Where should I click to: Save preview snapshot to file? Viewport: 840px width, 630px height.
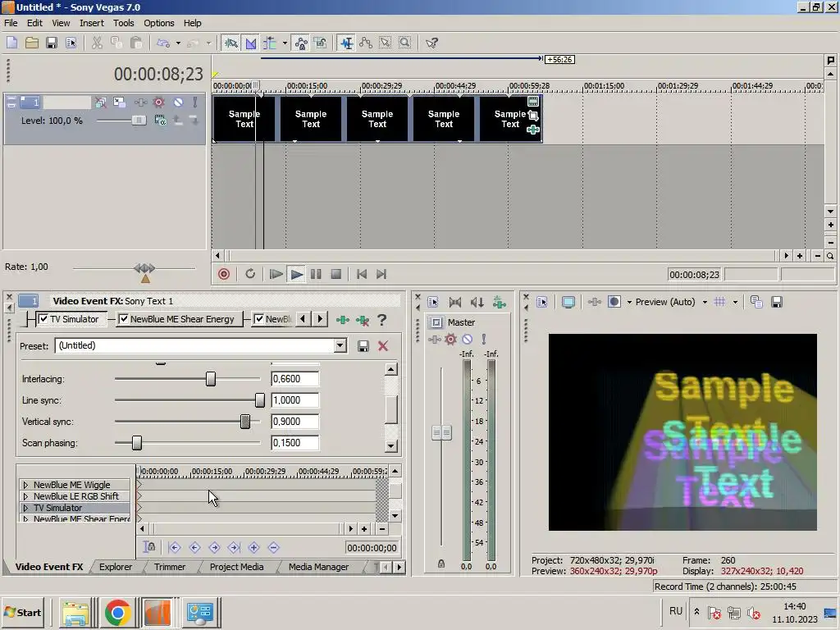776,302
